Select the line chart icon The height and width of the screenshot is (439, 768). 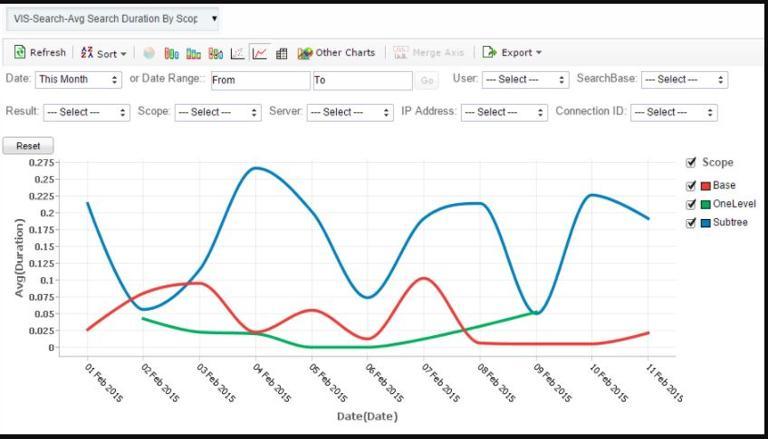point(259,53)
